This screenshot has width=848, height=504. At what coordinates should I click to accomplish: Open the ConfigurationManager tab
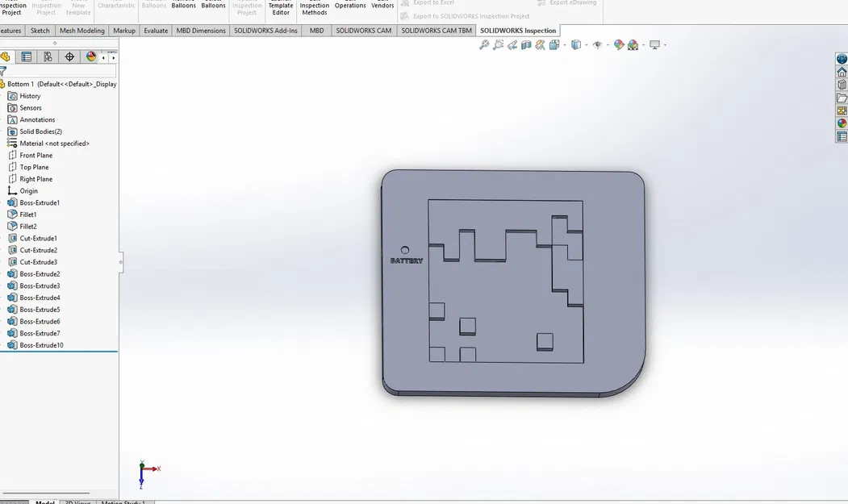click(47, 58)
